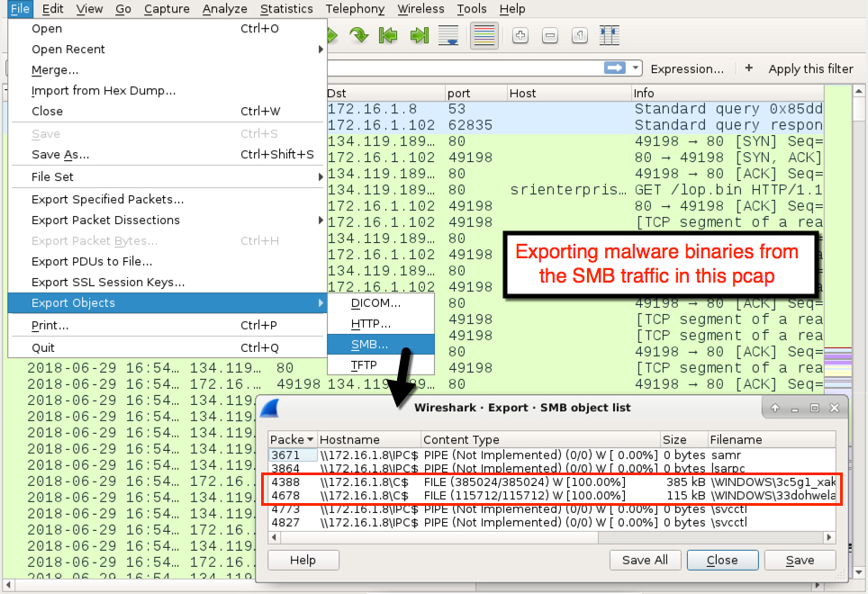The width and height of the screenshot is (868, 594).
Task: Select the packet row with GET /lop.bin
Action: 574,190
